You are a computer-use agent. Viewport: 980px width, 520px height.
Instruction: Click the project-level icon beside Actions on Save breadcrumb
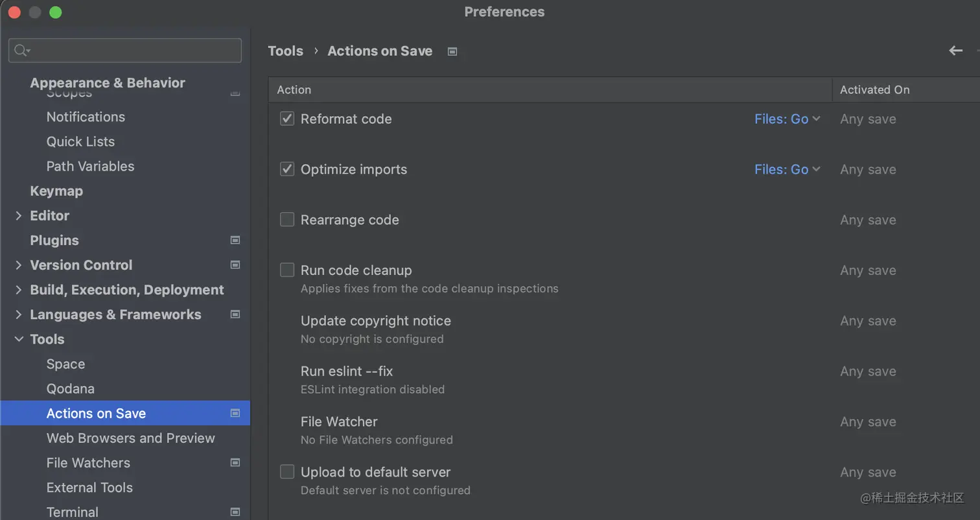pyautogui.click(x=452, y=51)
